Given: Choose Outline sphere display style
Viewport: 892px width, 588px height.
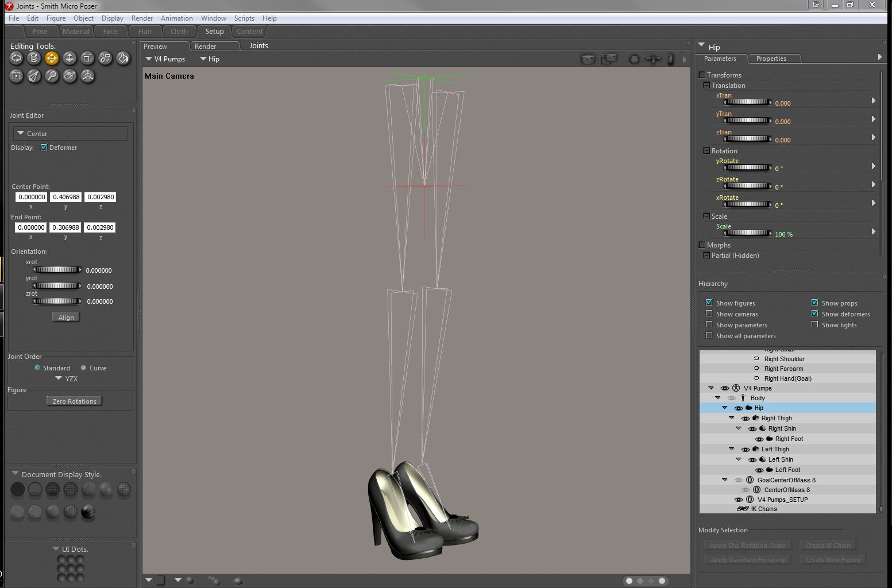Looking at the screenshot, I should pos(35,489).
